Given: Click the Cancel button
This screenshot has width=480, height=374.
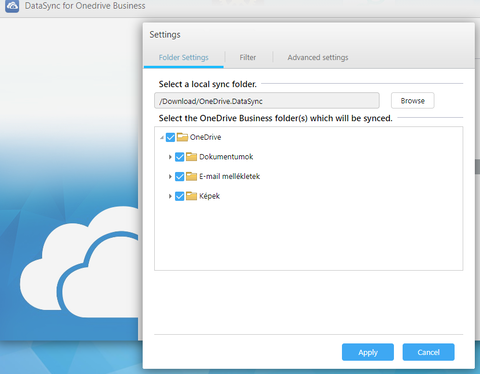Looking at the screenshot, I should (x=429, y=352).
